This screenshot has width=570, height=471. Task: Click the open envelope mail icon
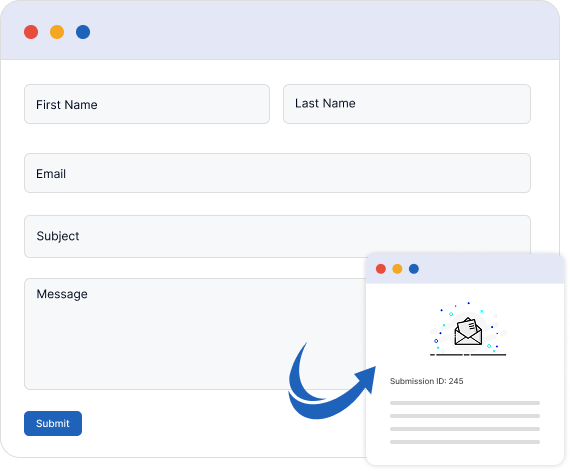pos(468,331)
